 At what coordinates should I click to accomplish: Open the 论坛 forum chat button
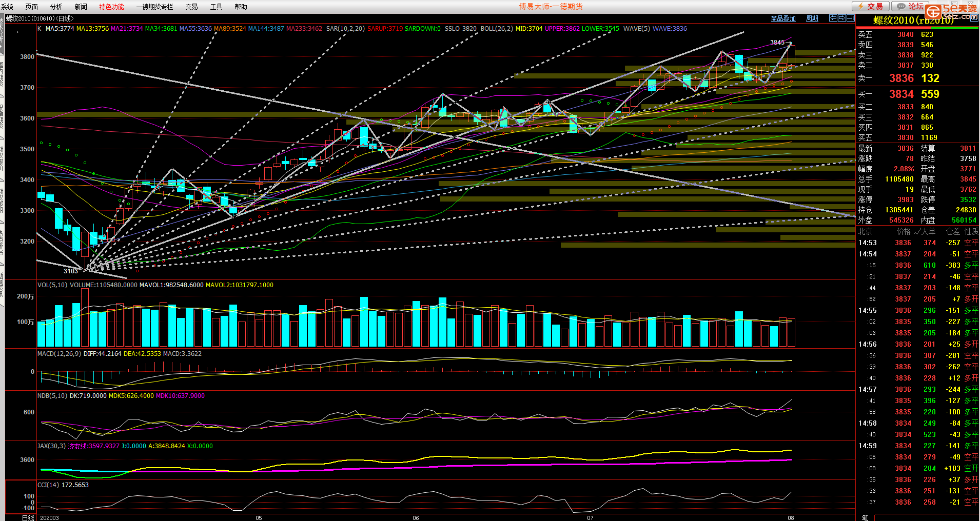(909, 6)
